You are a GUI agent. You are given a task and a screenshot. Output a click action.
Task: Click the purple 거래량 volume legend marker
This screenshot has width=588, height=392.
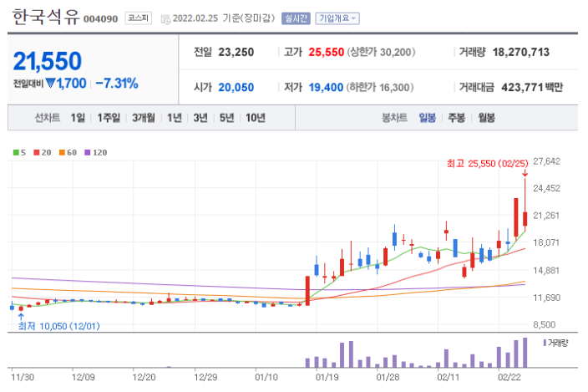[x=545, y=343]
